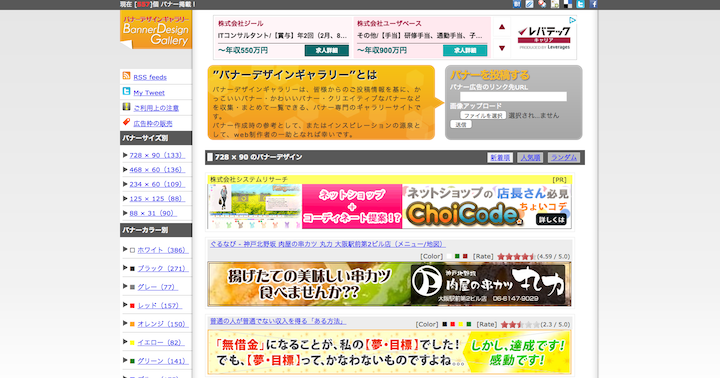Sort banners by 人気順

(x=530, y=158)
